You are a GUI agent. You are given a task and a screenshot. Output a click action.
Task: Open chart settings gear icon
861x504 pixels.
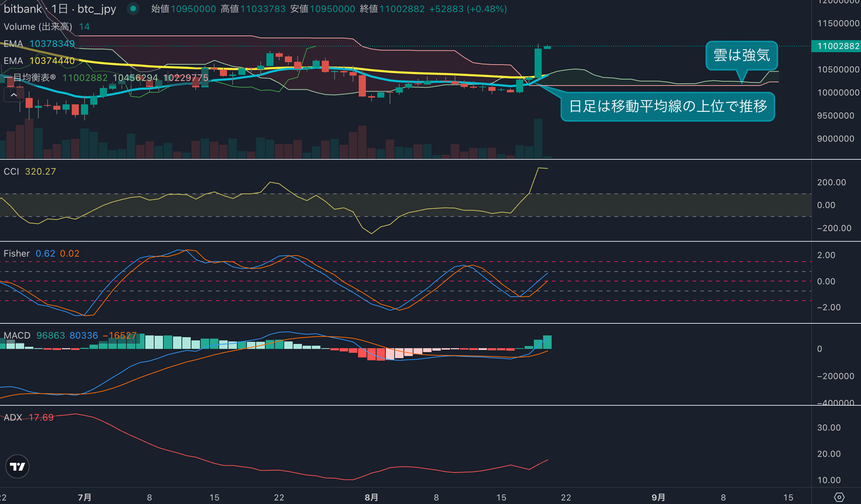839,497
